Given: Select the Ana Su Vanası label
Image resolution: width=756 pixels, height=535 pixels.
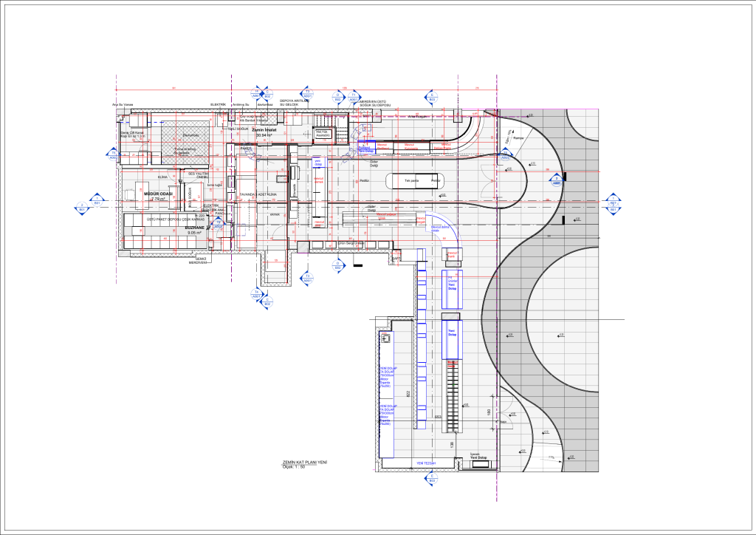Looking at the screenshot, I should [x=123, y=105].
